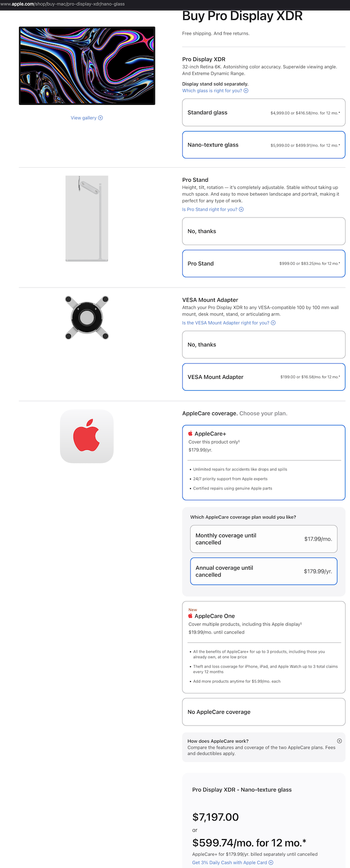The height and width of the screenshot is (868, 350).
Task: Click the plus icon beside View gallery
Action: click(100, 118)
